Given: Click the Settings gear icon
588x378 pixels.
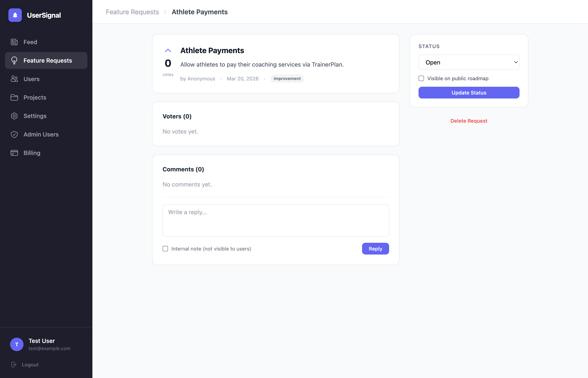Looking at the screenshot, I should [x=14, y=116].
